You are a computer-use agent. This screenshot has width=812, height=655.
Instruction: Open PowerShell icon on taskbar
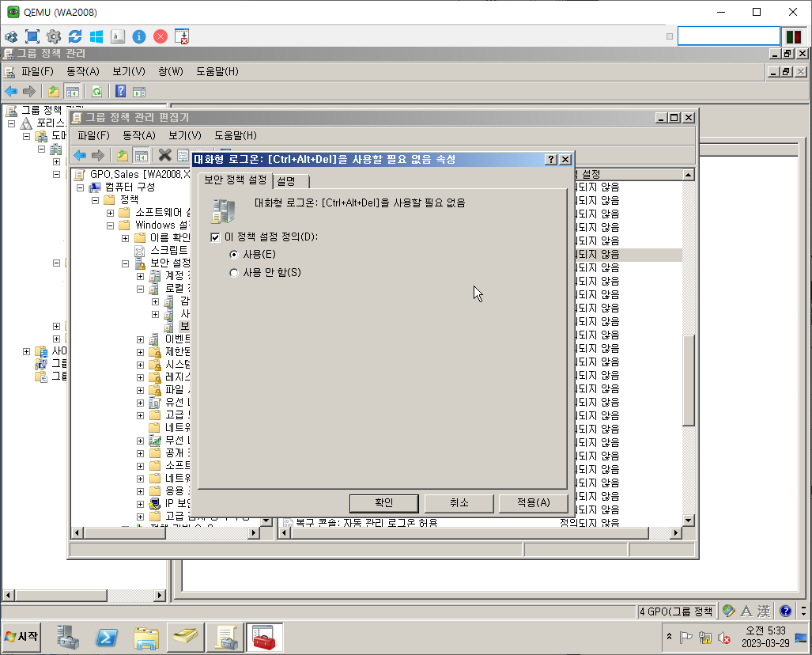click(107, 638)
